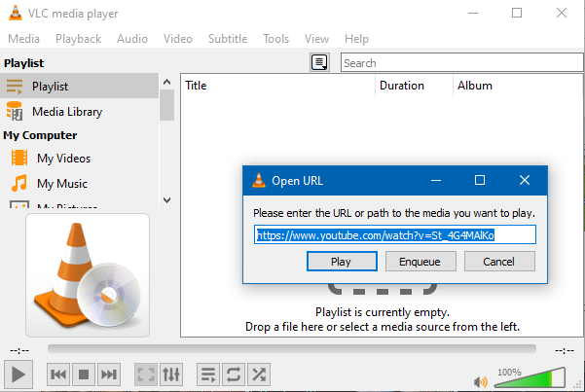Mute audio via speaker icon

(480, 382)
